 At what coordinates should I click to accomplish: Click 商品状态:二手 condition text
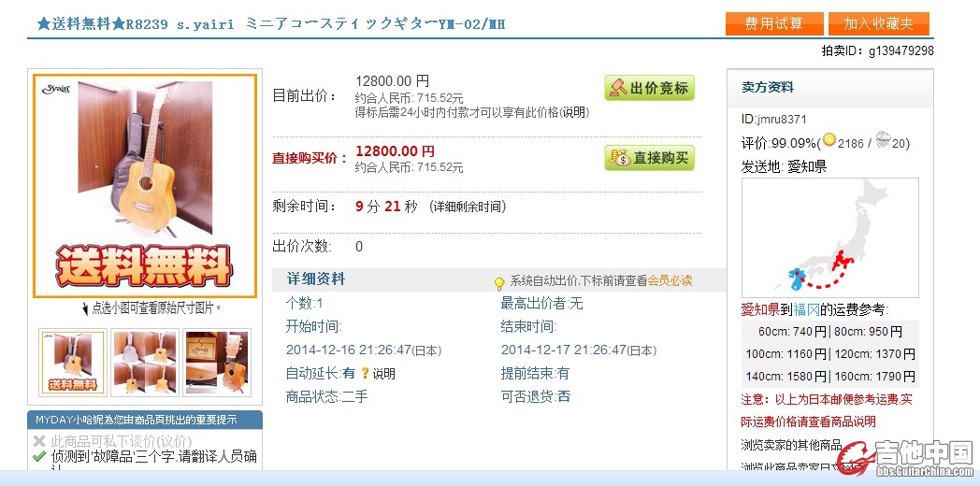click(x=327, y=396)
